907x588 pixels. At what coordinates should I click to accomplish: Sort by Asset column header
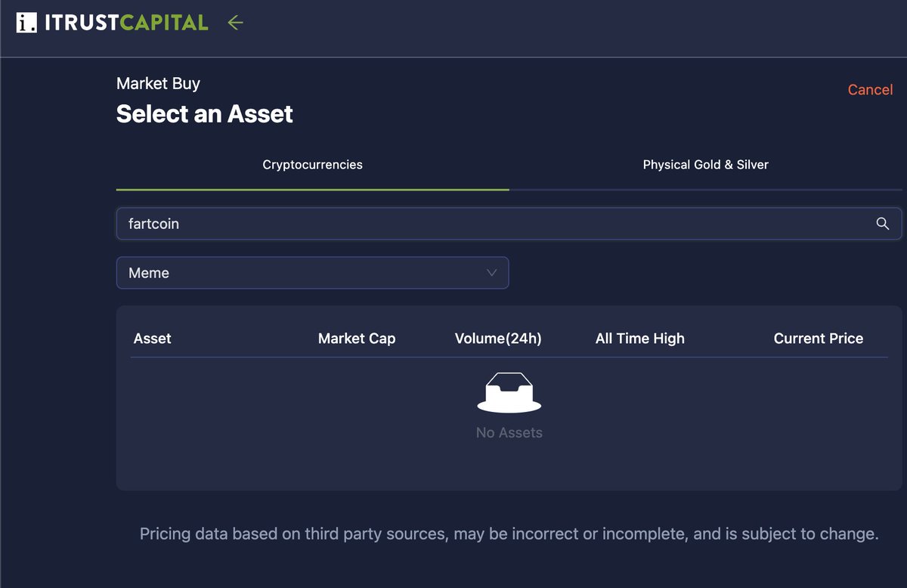153,339
